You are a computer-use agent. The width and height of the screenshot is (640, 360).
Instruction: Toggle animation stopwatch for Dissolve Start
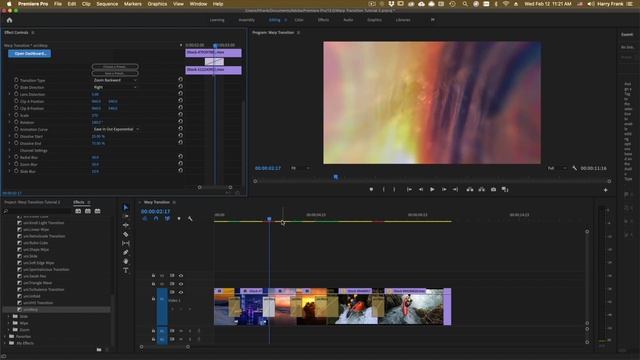[x=16, y=136]
